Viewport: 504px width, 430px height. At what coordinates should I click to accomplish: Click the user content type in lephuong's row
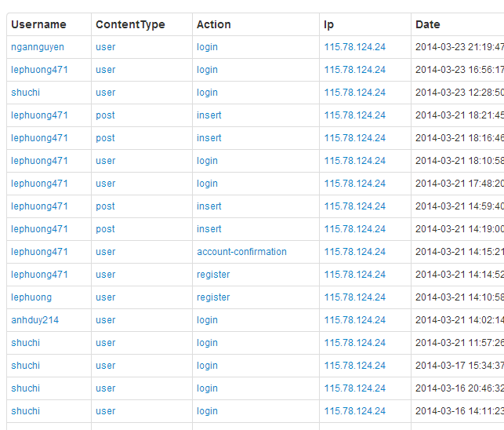[x=105, y=297]
